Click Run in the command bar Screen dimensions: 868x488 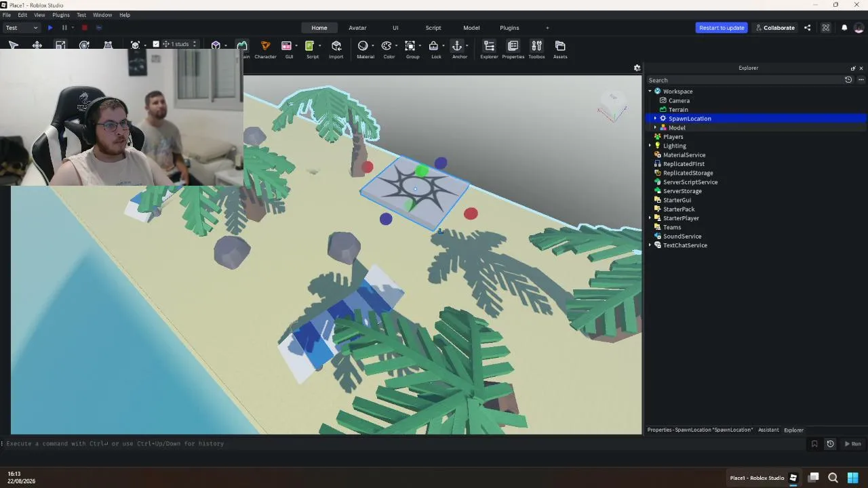(x=852, y=444)
